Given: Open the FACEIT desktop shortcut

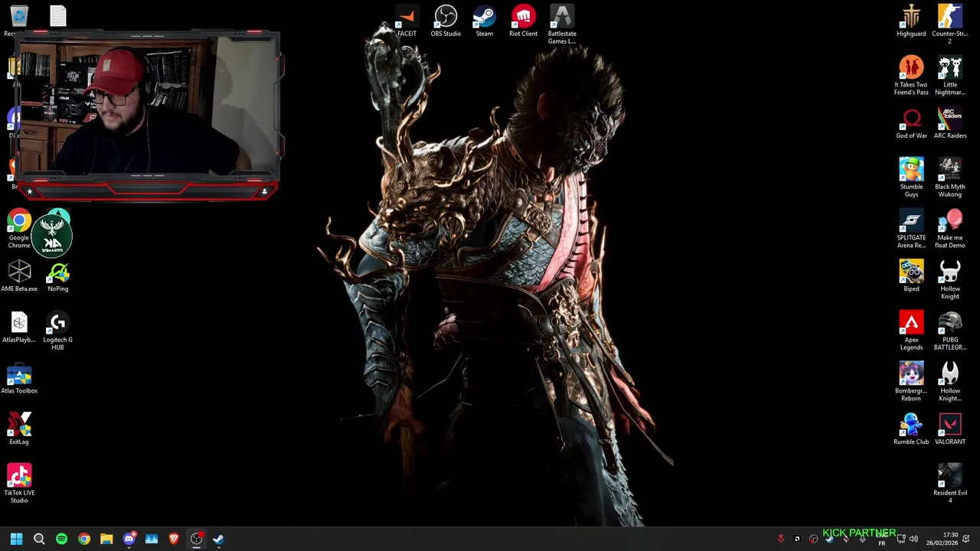Looking at the screenshot, I should (407, 21).
